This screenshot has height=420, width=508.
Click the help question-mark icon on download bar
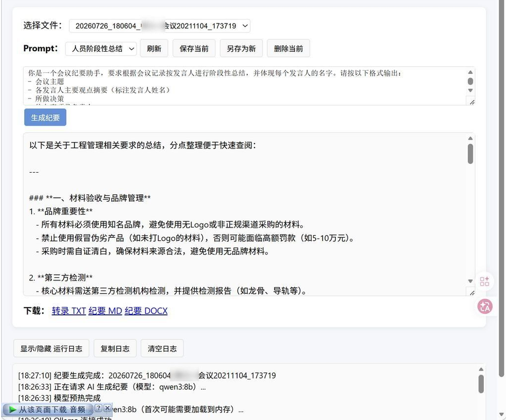pyautogui.click(x=99, y=408)
